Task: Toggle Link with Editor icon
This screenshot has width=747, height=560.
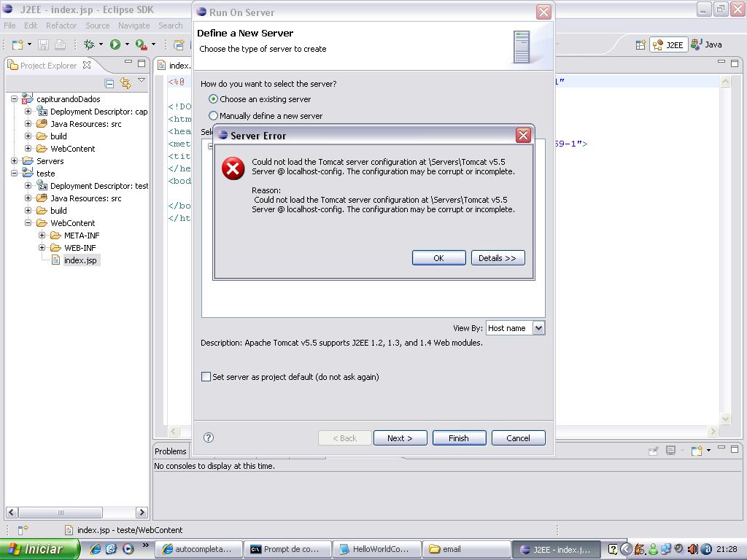Action: (x=125, y=84)
